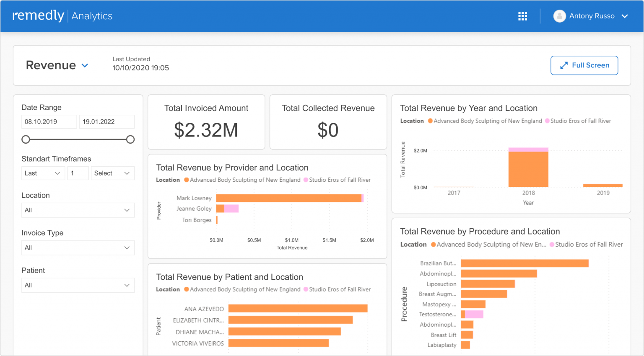Viewport: 644px width, 356px height.
Task: Click the end date field 19.01.2022
Action: [x=106, y=122]
